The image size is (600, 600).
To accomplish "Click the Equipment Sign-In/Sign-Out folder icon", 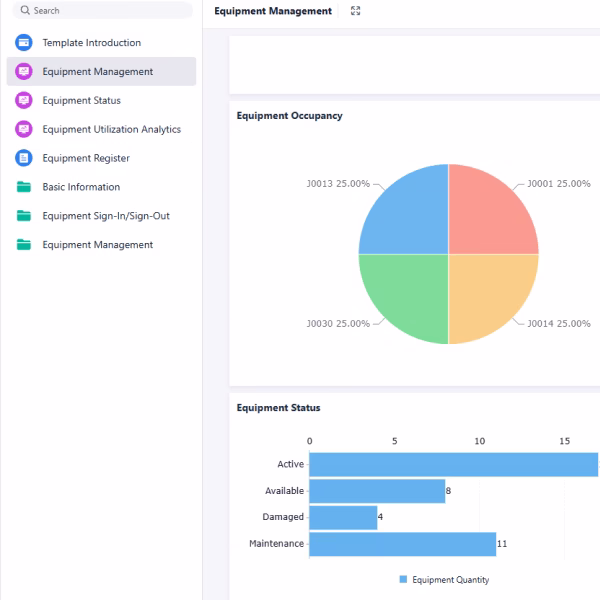I will pos(24,216).
